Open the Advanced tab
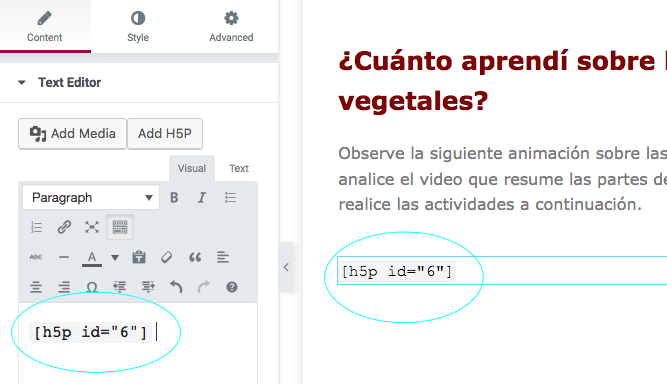 pyautogui.click(x=231, y=27)
